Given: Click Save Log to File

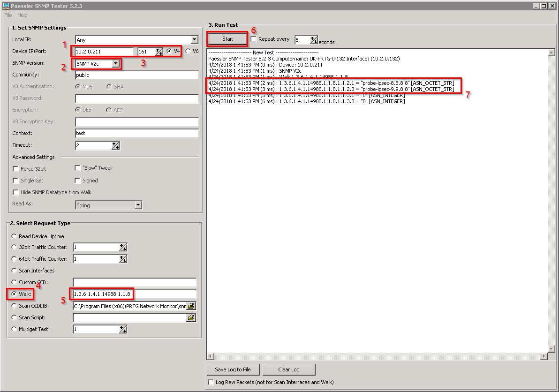Looking at the screenshot, I should (x=233, y=369).
